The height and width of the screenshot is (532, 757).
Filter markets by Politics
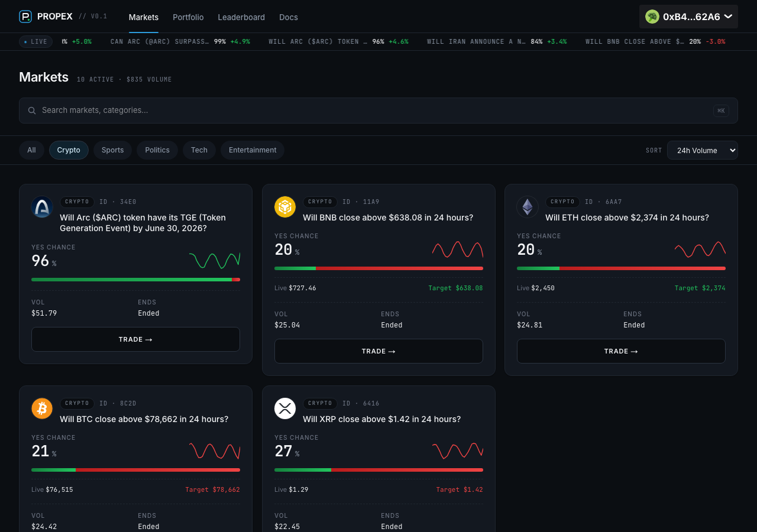coord(157,150)
